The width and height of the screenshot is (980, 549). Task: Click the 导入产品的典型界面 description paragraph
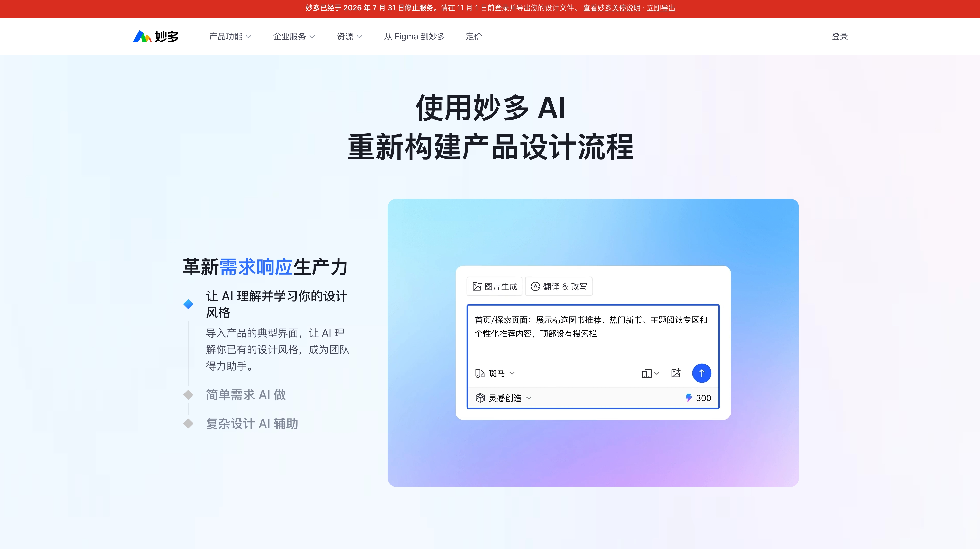[278, 349]
